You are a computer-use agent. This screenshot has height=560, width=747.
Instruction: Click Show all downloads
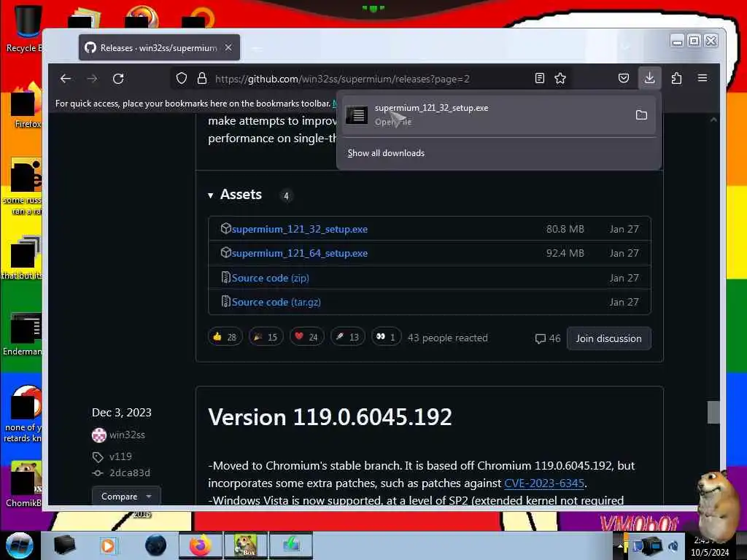click(386, 153)
